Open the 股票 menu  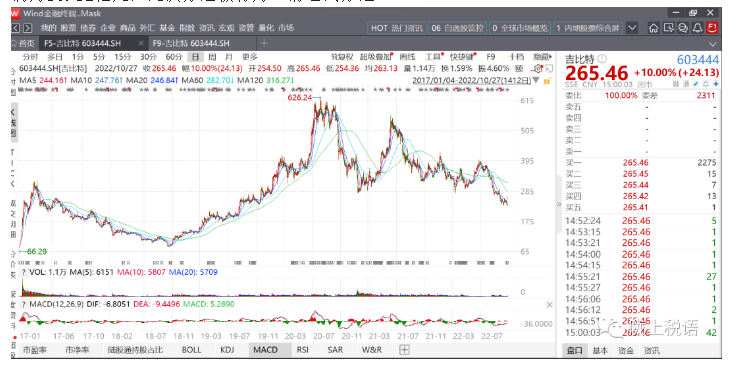[68, 28]
